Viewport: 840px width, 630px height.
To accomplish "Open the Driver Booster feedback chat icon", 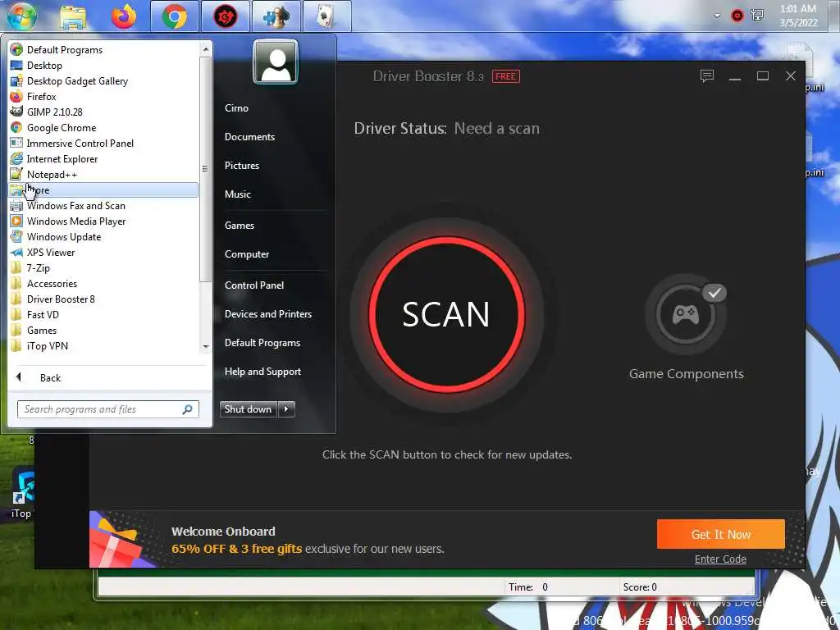I will 706,76.
